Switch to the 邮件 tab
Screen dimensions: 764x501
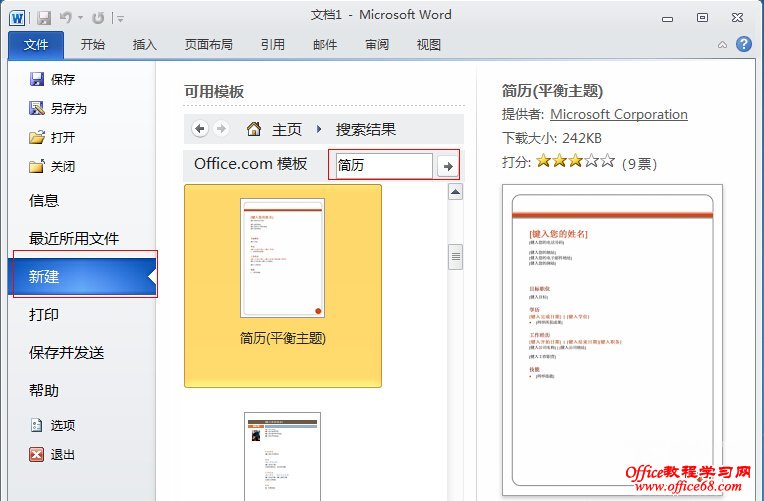325,45
